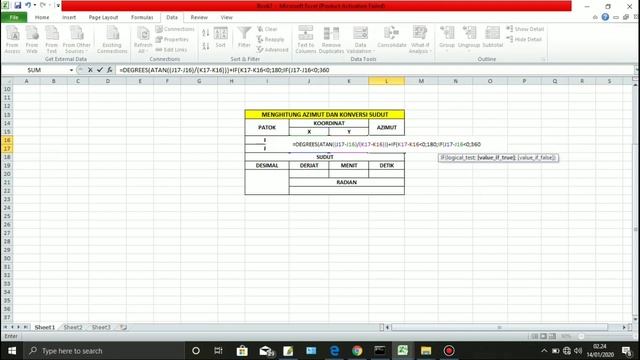Reapply the filter
The height and width of the screenshot is (360, 640).
pos(271,39)
